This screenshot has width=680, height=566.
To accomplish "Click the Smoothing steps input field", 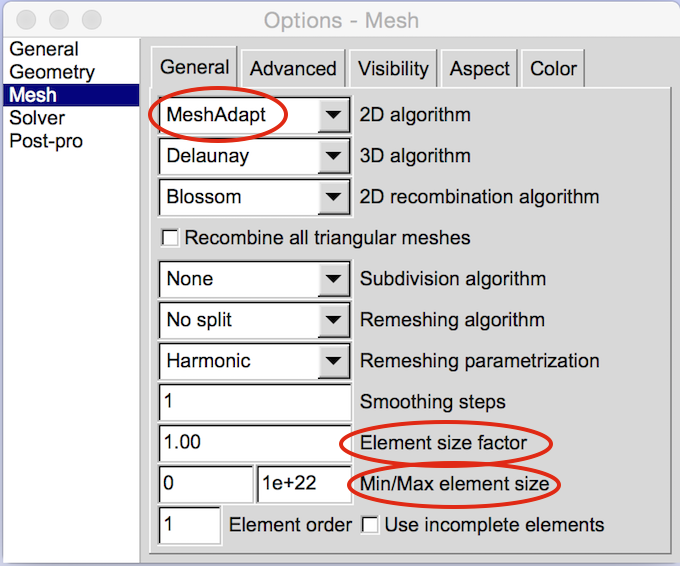I will (254, 402).
